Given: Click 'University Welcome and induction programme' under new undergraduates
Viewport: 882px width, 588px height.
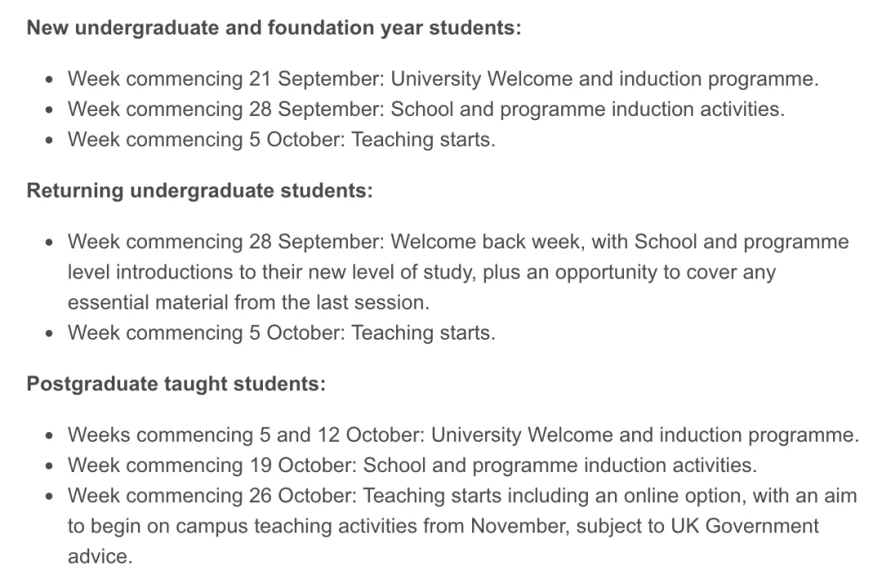Looking at the screenshot, I should [x=604, y=78].
